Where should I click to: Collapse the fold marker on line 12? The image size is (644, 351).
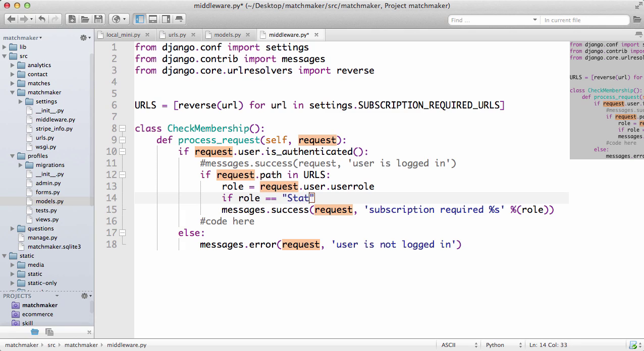tap(123, 175)
